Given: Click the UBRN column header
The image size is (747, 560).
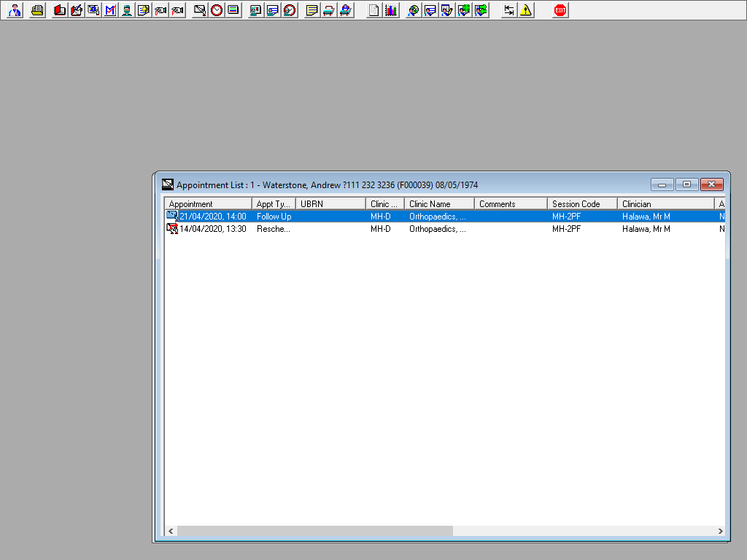Looking at the screenshot, I should pyautogui.click(x=330, y=204).
